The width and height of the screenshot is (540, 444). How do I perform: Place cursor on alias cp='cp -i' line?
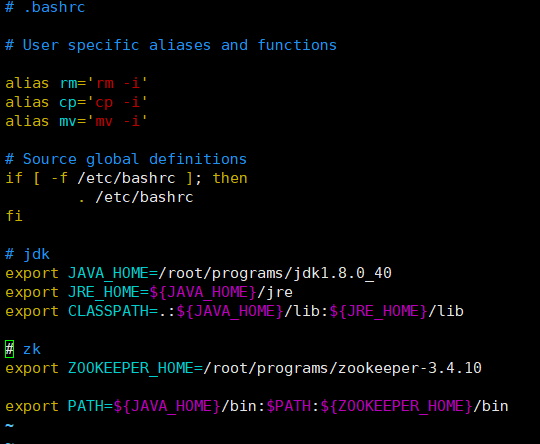(76, 102)
